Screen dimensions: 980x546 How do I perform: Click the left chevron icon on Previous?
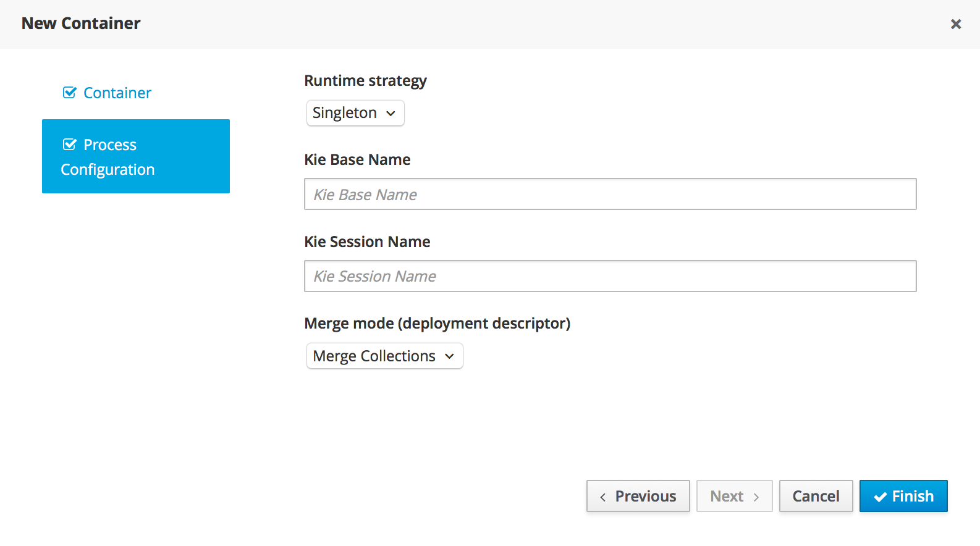click(602, 497)
